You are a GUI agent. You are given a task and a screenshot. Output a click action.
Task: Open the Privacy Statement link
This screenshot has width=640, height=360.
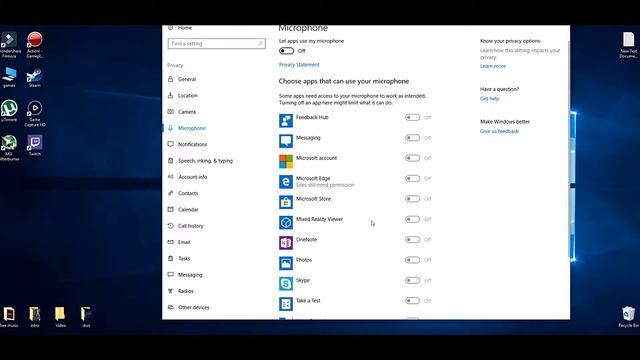pos(299,65)
